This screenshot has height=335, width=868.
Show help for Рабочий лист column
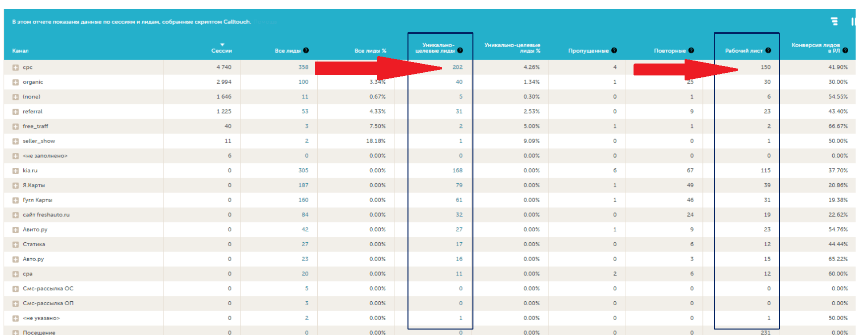[768, 50]
